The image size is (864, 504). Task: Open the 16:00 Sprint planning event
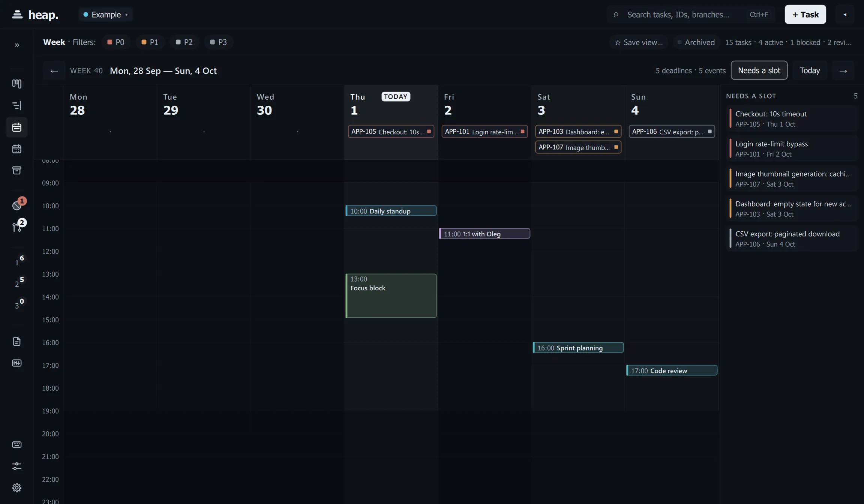pos(578,348)
